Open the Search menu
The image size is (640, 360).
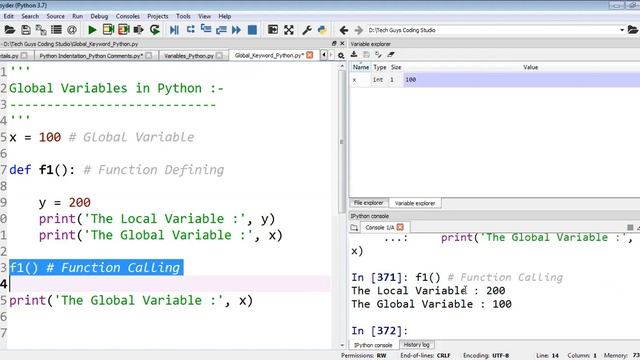[x=30, y=16]
